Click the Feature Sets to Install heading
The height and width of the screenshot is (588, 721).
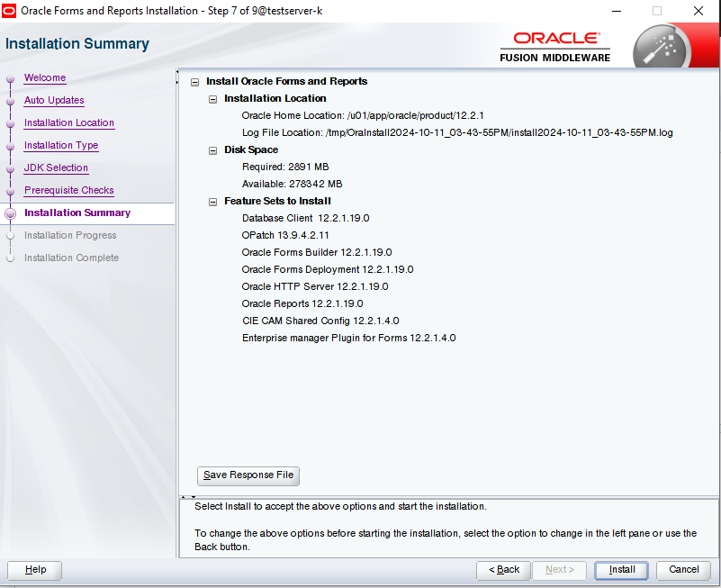pyautogui.click(x=278, y=201)
